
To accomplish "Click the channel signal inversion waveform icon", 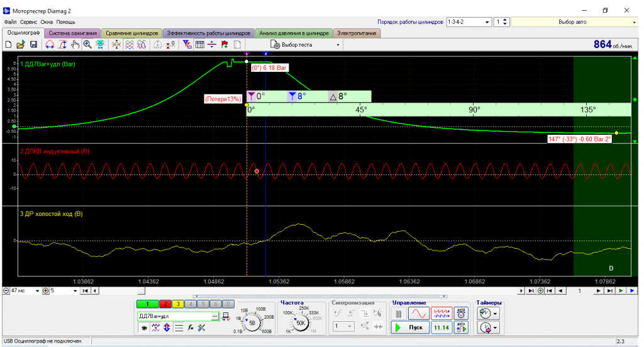I will [x=155, y=327].
